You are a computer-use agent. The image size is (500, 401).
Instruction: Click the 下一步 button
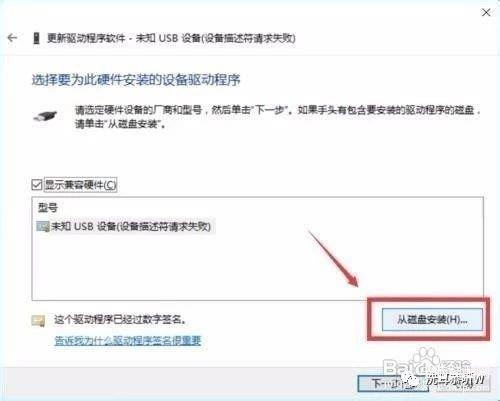click(x=392, y=384)
